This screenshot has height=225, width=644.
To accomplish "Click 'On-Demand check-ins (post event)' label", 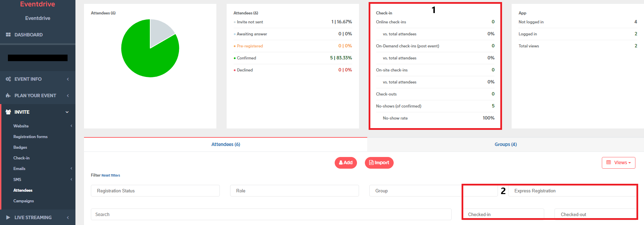I will tap(407, 46).
